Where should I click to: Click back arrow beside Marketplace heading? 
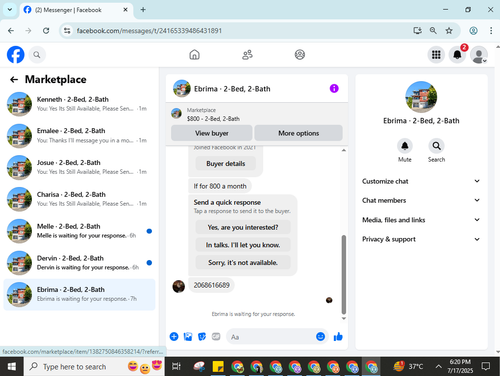click(x=14, y=79)
